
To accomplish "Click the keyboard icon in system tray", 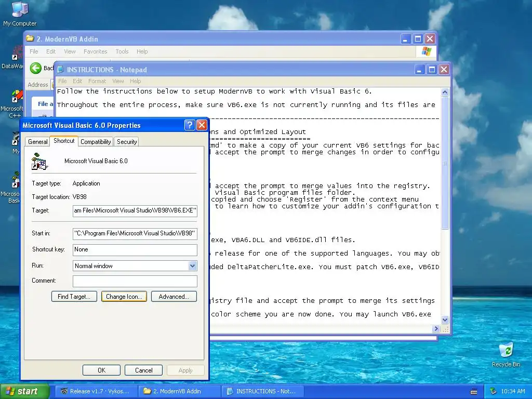I will (474, 392).
